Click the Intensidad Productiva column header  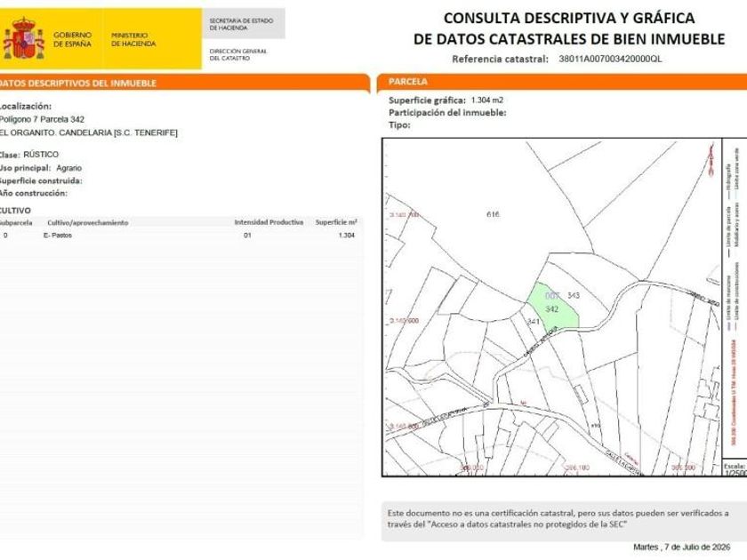click(269, 222)
